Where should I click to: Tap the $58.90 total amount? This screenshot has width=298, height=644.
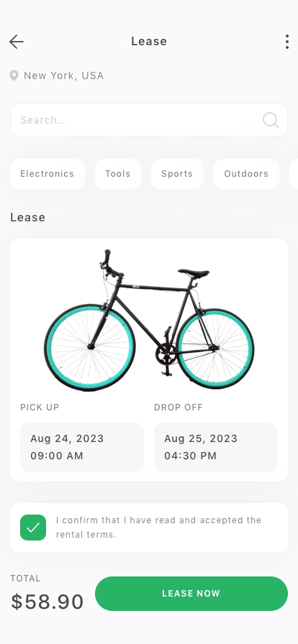tap(48, 602)
